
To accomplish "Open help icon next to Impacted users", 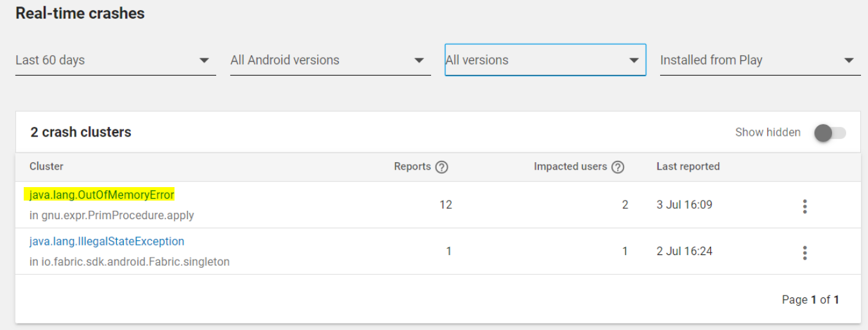I will click(618, 167).
